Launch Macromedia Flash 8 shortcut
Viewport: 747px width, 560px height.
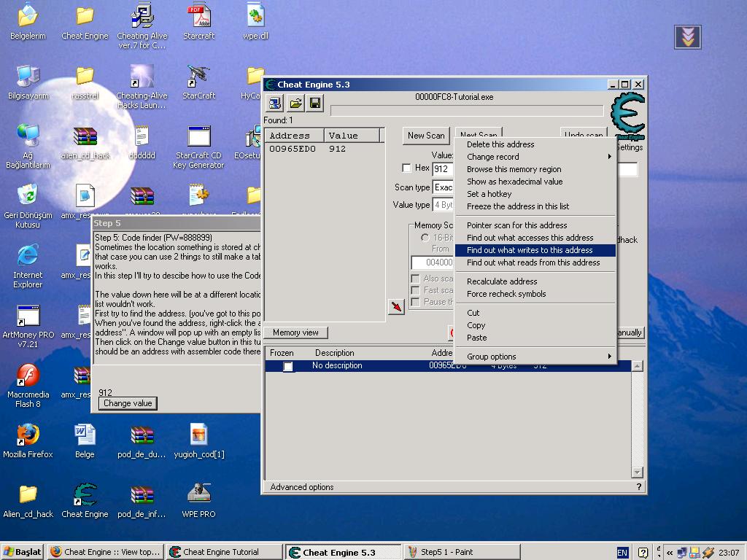click(28, 386)
